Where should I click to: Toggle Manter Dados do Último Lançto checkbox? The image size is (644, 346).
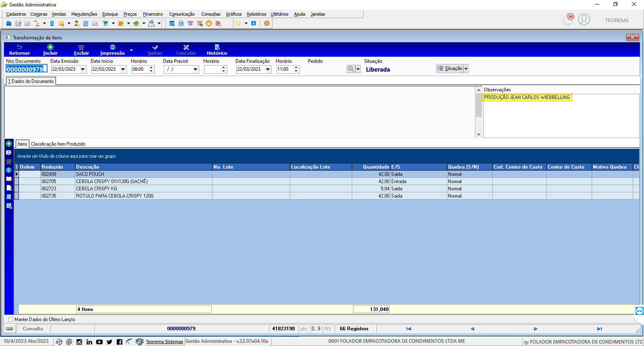[x=11, y=319]
